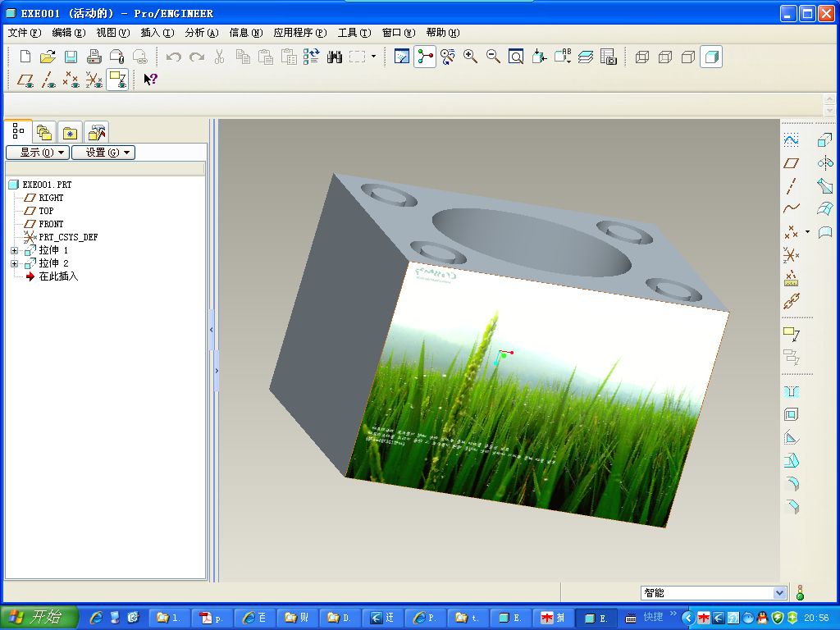
Task: Open the 视图(V) menu
Action: click(x=113, y=33)
